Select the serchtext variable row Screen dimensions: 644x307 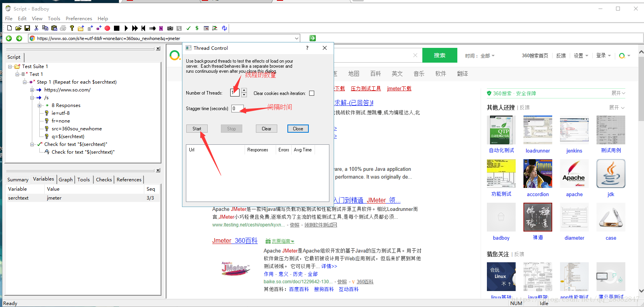click(82, 198)
